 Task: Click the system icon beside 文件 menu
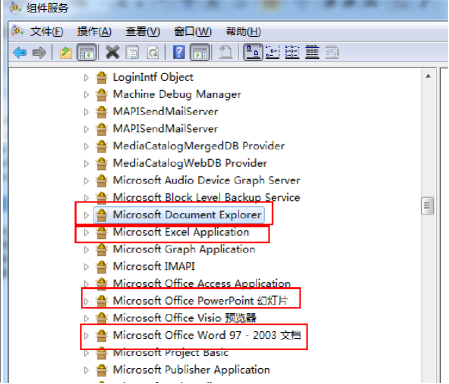click(17, 31)
